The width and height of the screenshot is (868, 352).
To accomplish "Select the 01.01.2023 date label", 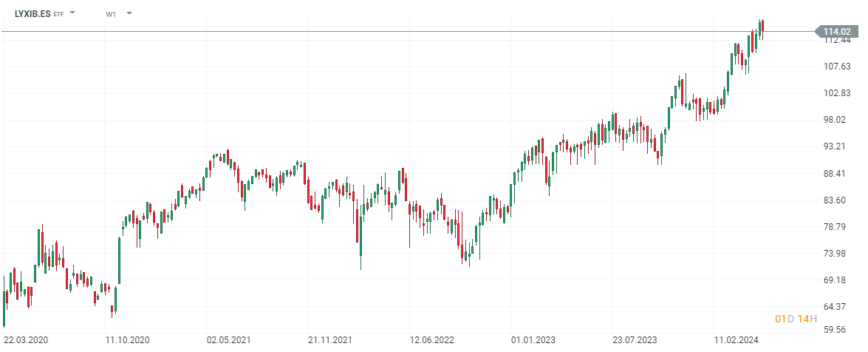I will (x=533, y=340).
